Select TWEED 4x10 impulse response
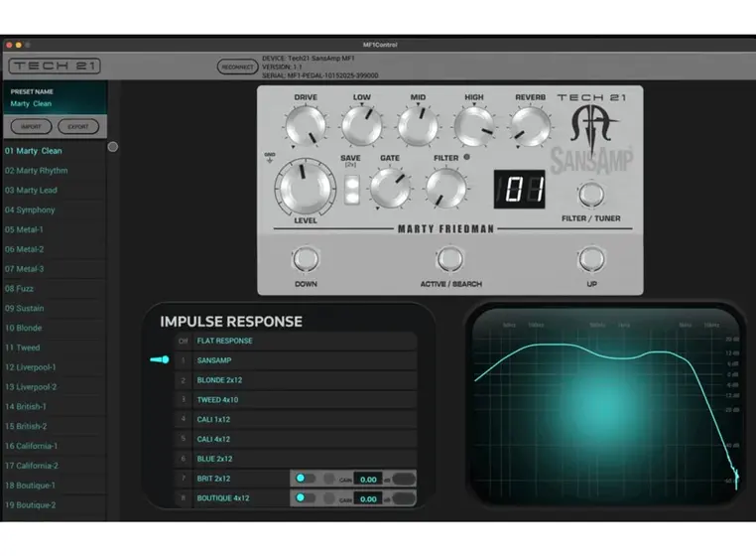 click(296, 400)
